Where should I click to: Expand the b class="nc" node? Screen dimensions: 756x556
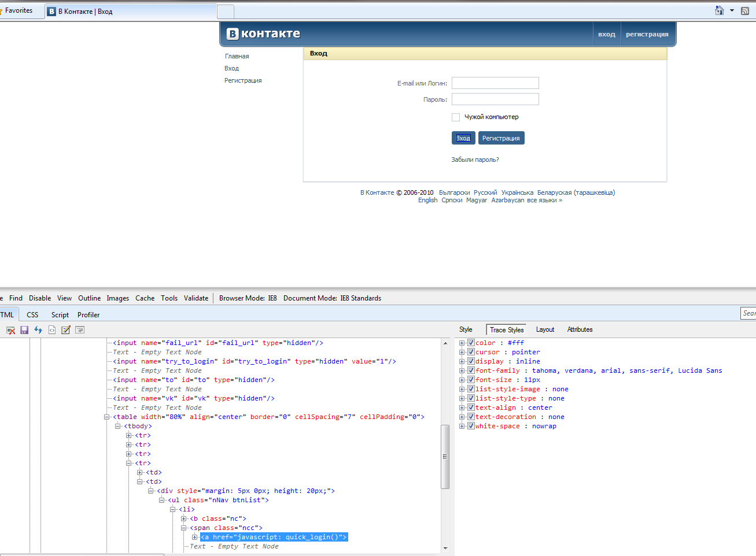click(184, 518)
